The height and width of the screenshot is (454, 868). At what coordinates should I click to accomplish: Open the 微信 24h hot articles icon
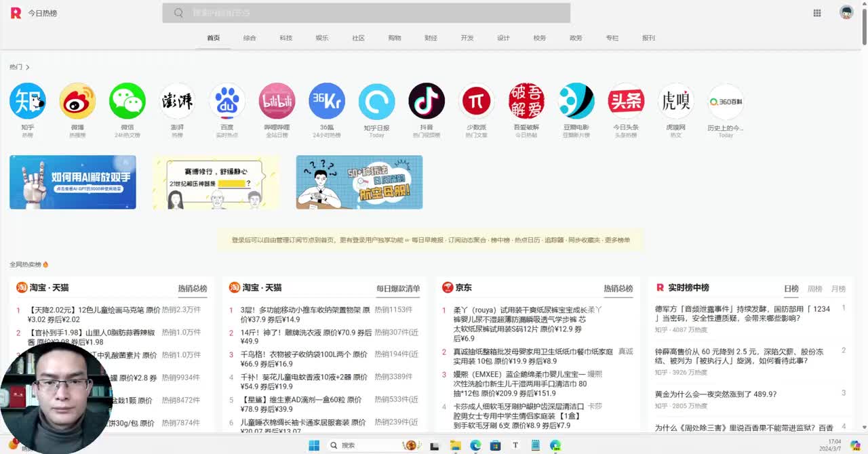[x=127, y=101]
